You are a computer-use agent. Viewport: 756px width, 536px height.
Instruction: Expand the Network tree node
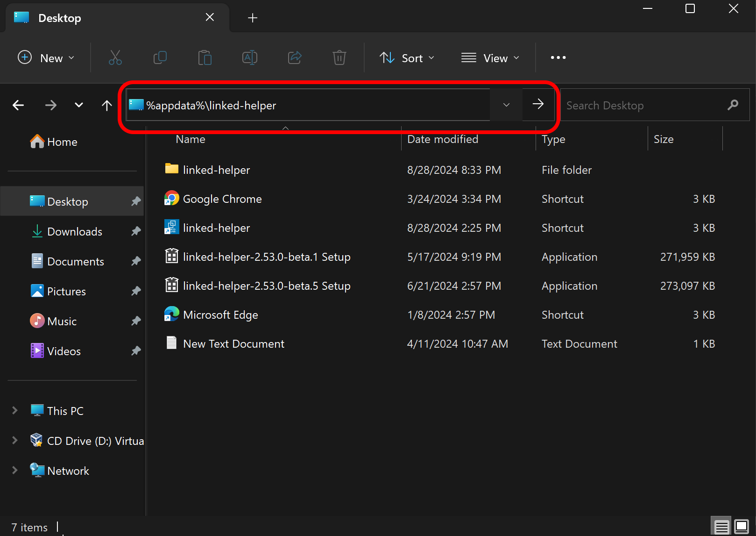tap(15, 471)
